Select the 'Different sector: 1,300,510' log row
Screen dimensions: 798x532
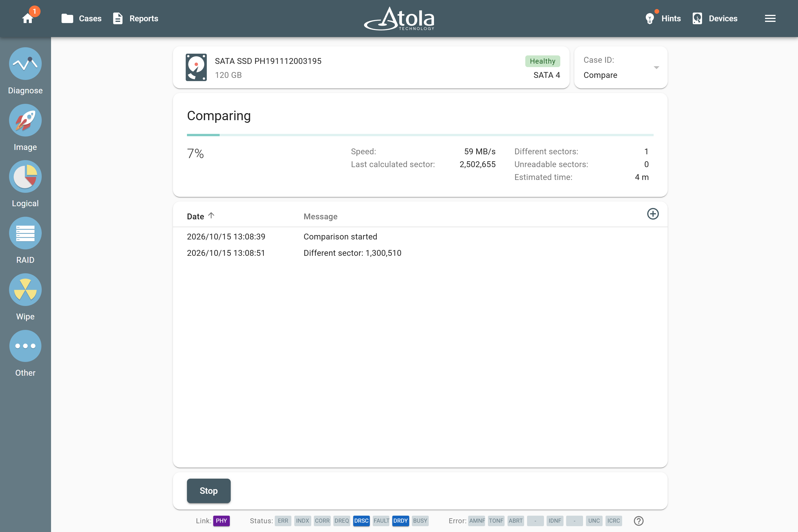tap(420, 253)
